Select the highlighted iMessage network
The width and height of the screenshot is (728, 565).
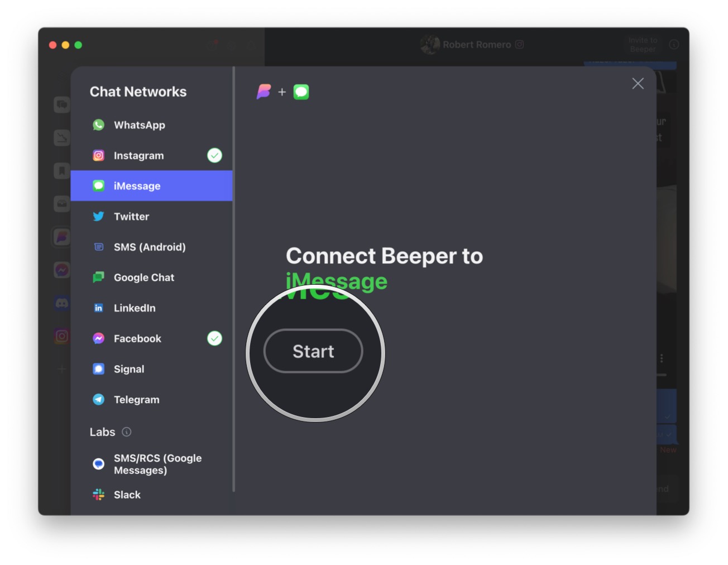[x=151, y=186]
